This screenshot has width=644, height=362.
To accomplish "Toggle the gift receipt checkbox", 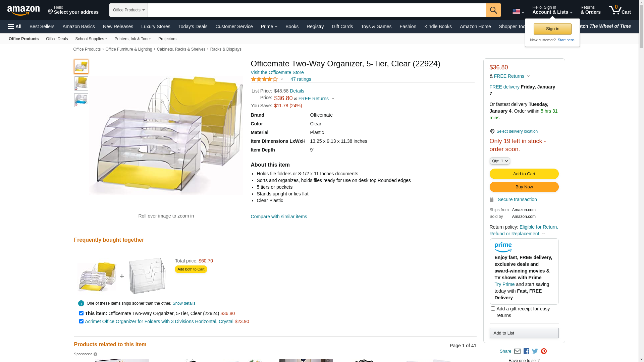I will click(493, 309).
